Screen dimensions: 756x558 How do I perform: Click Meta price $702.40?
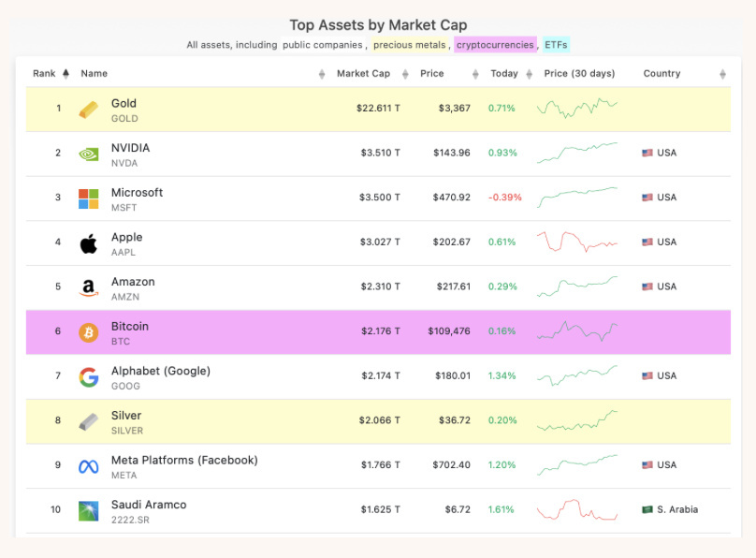point(451,465)
